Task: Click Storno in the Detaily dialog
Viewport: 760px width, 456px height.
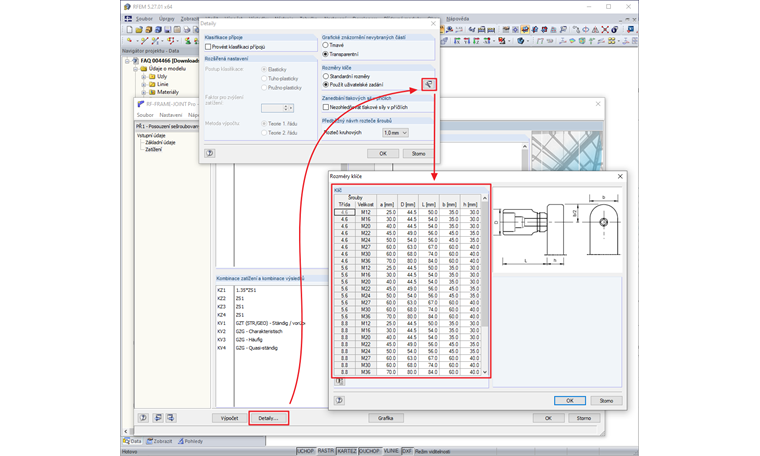Action: pyautogui.click(x=418, y=154)
